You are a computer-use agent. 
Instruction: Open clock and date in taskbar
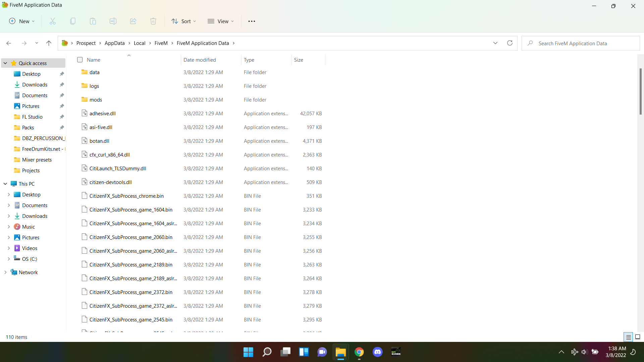pos(616,352)
